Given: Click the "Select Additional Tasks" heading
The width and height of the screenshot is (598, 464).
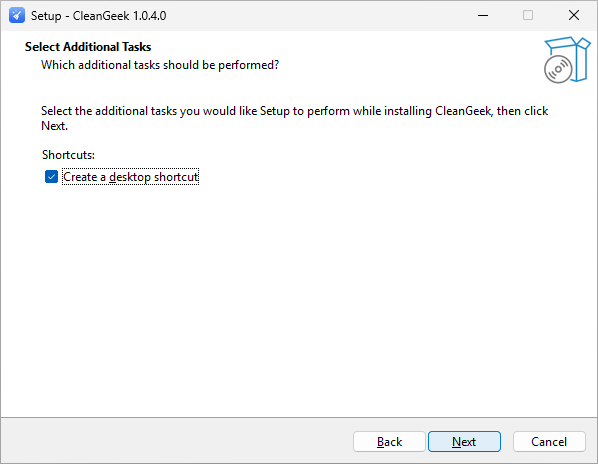Looking at the screenshot, I should click(x=88, y=47).
